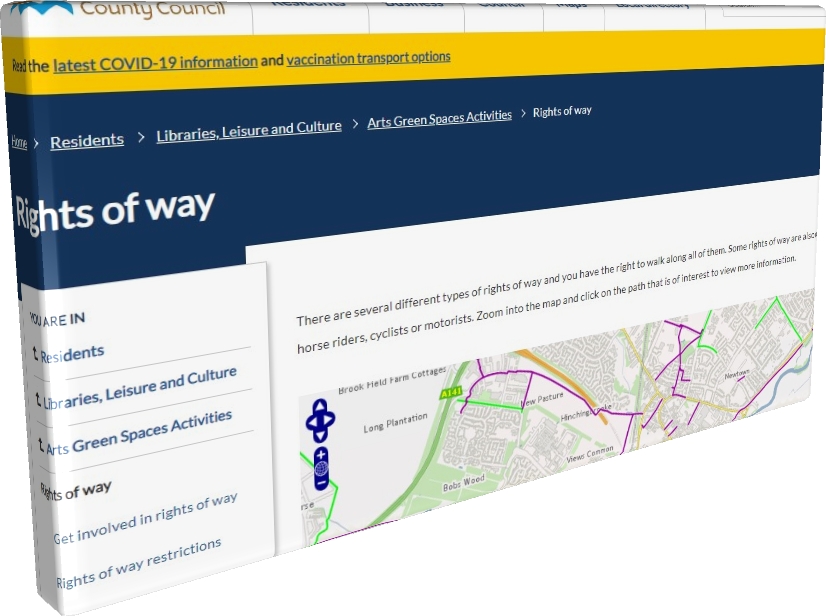Click the County Council logo
This screenshot has width=826, height=616.
[116, 8]
